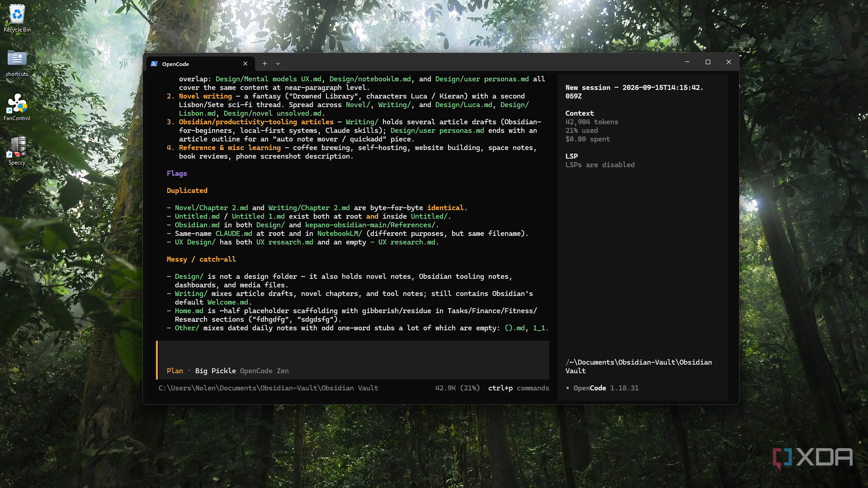
Task: Click Welcome.md file name
Action: tap(228, 302)
